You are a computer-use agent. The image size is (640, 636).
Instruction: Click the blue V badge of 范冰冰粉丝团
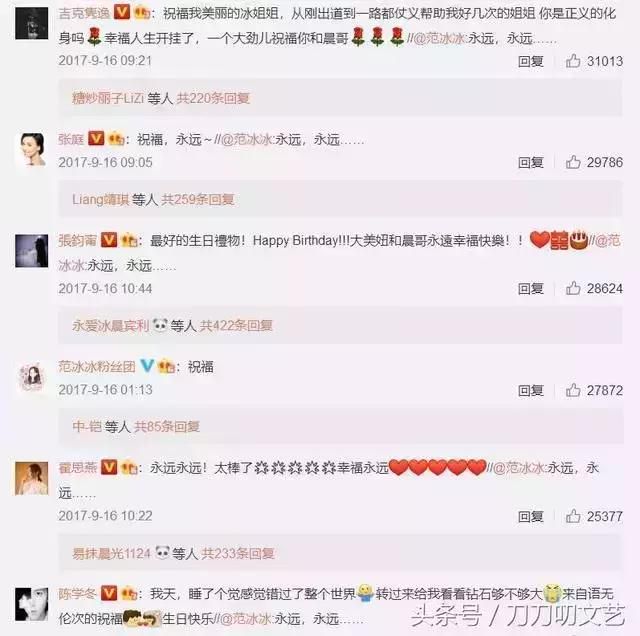coord(147,366)
